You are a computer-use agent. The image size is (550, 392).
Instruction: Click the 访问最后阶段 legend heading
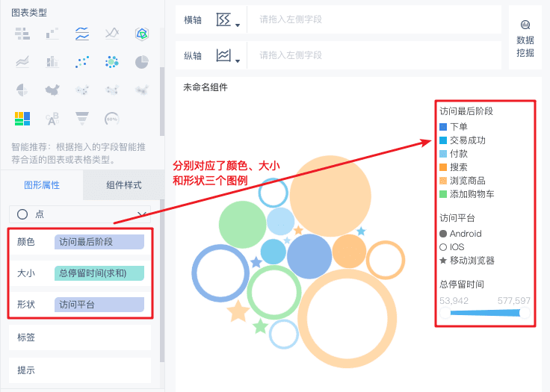466,111
